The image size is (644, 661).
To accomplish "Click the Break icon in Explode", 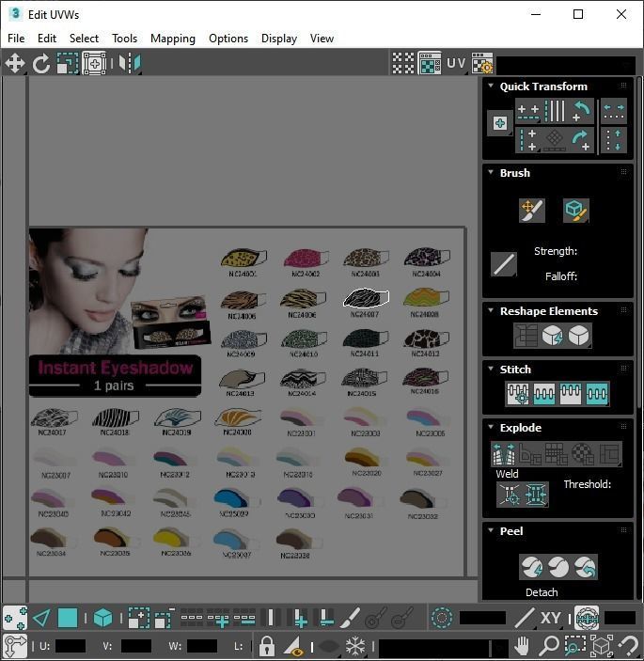I will 504,454.
